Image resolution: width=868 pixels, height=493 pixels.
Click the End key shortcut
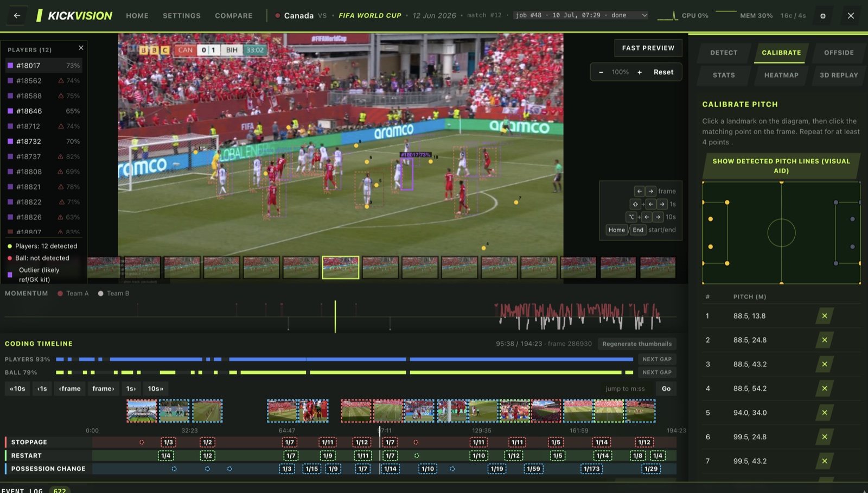(638, 230)
